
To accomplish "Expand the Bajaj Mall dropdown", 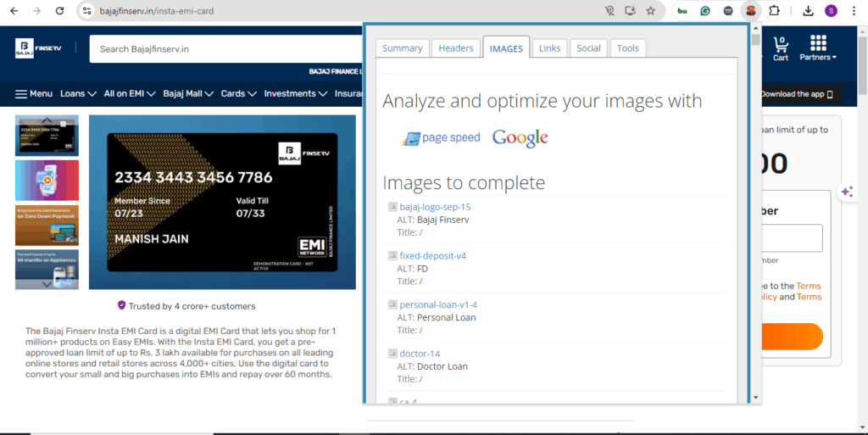I will (188, 93).
